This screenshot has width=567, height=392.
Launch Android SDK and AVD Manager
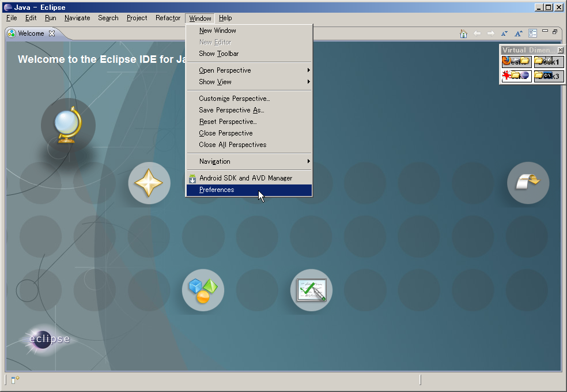[250, 178]
